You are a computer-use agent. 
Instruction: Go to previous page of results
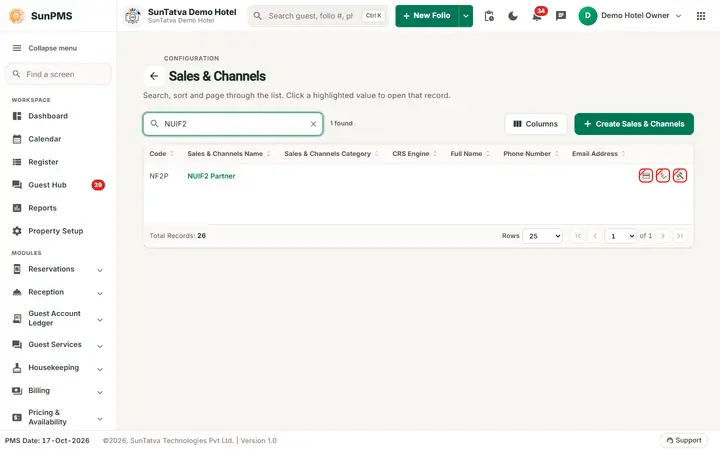pyautogui.click(x=595, y=236)
